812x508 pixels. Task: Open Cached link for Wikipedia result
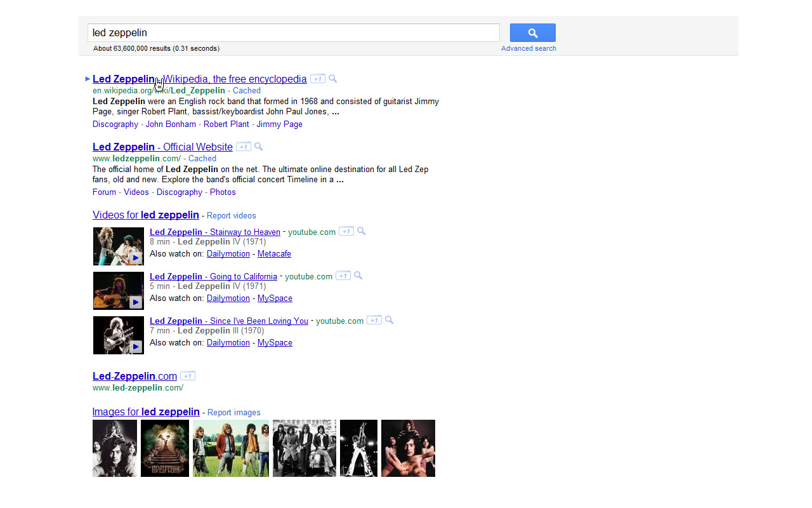pyautogui.click(x=247, y=91)
